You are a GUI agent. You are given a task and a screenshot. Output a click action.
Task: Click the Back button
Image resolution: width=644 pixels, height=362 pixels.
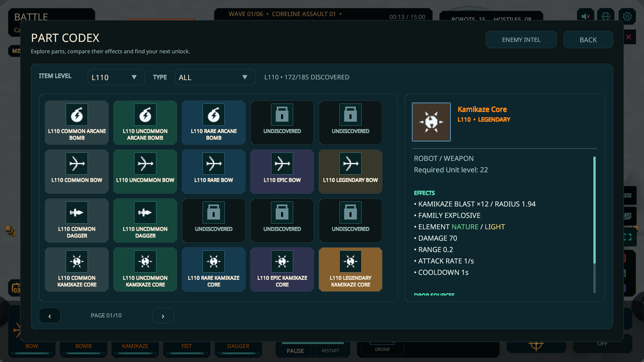click(588, 40)
